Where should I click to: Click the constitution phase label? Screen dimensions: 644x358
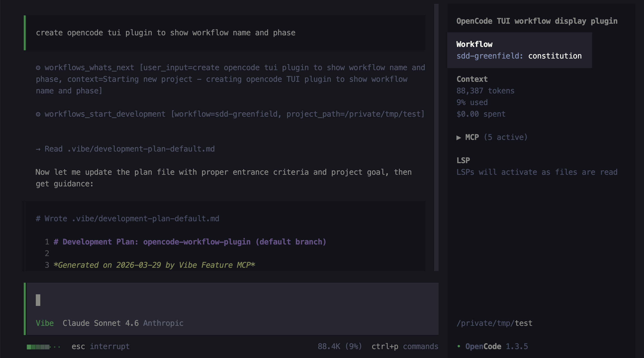[555, 56]
